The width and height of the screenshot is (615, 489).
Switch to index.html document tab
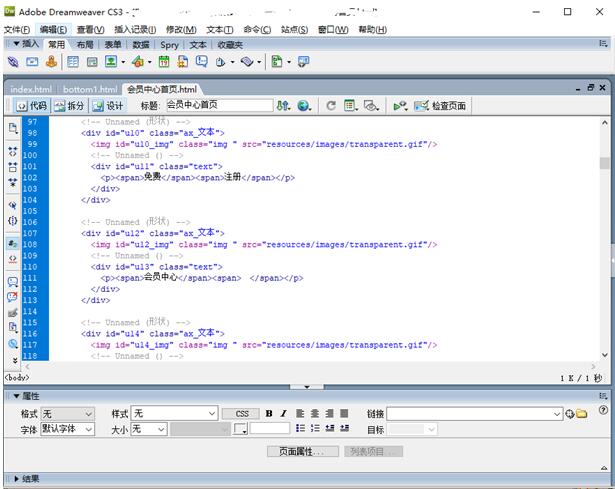(x=31, y=89)
